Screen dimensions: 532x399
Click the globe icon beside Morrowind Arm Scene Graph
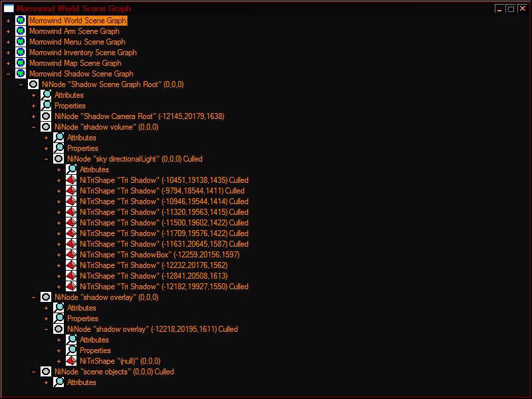click(21, 31)
